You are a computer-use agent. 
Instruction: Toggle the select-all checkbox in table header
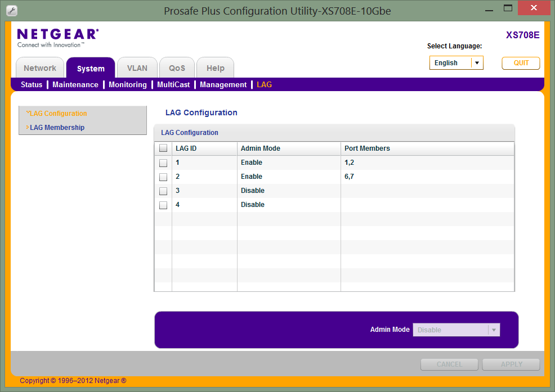(x=163, y=148)
